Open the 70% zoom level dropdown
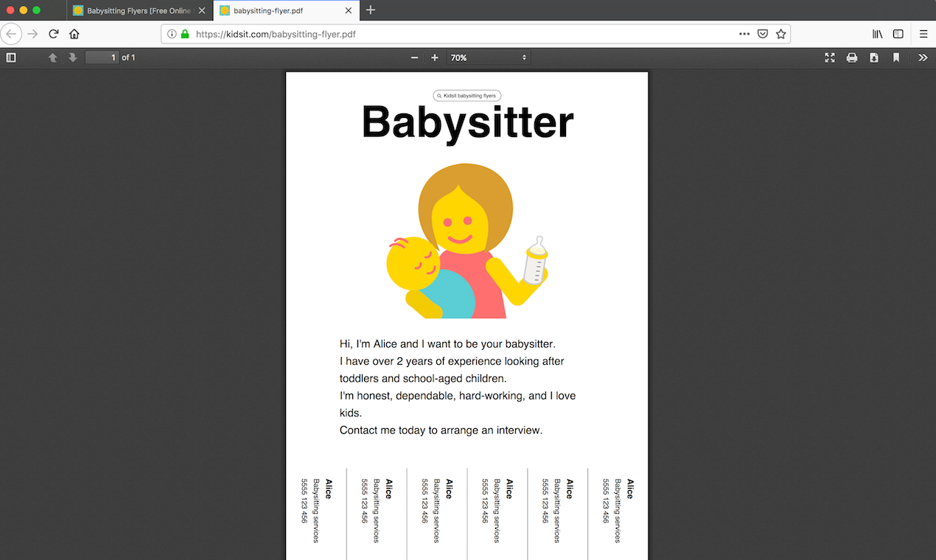Viewport: 936px width, 560px height. click(x=489, y=57)
